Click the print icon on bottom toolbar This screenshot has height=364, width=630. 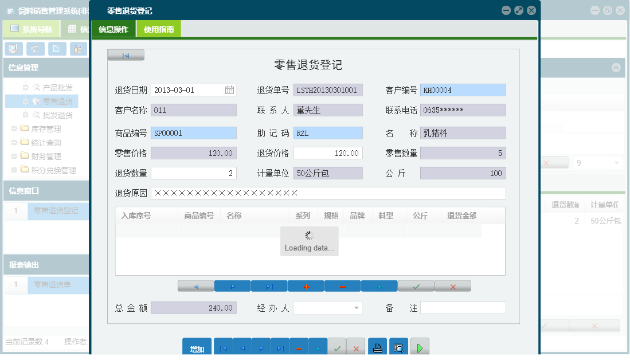(377, 346)
